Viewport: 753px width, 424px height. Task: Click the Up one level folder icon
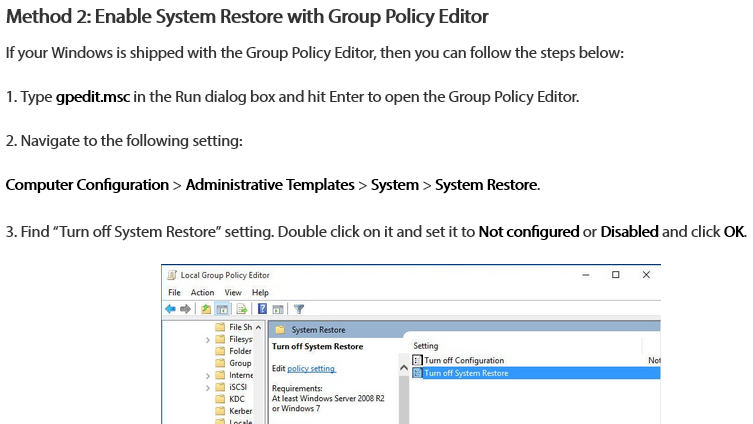206,309
